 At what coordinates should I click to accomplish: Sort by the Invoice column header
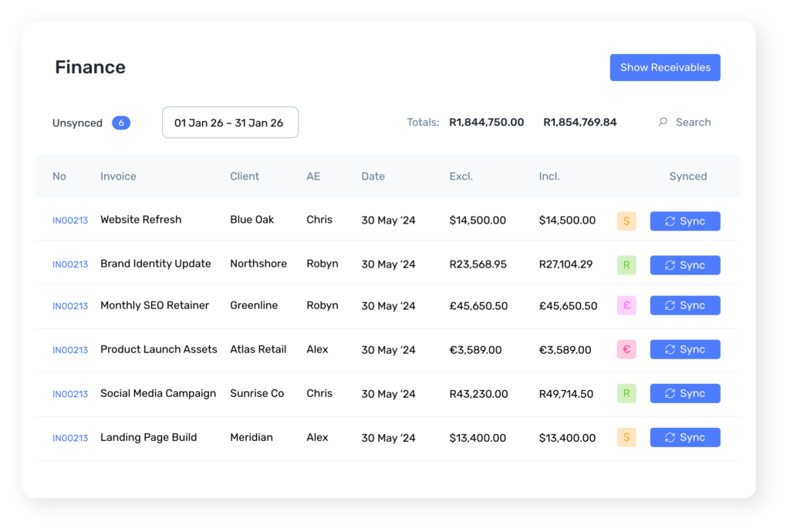point(118,176)
